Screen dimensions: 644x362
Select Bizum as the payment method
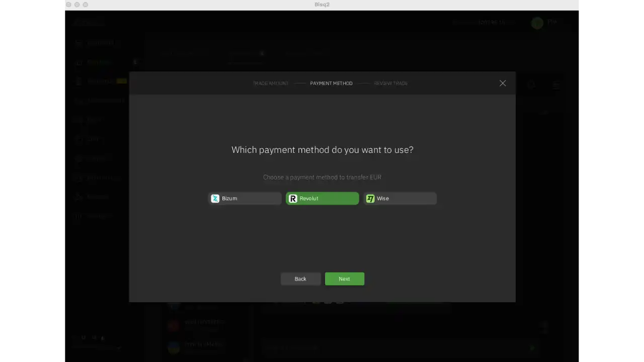[245, 199]
